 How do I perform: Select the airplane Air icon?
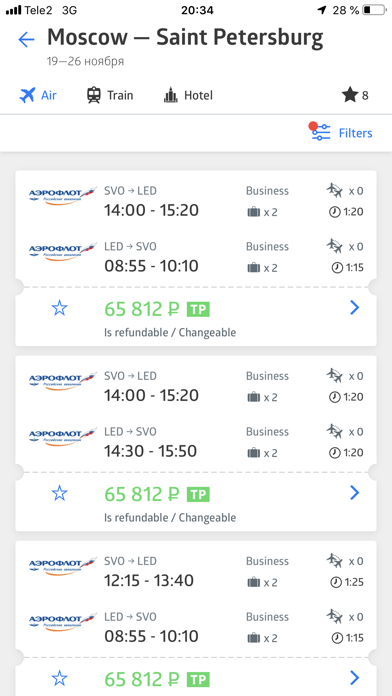(x=27, y=95)
